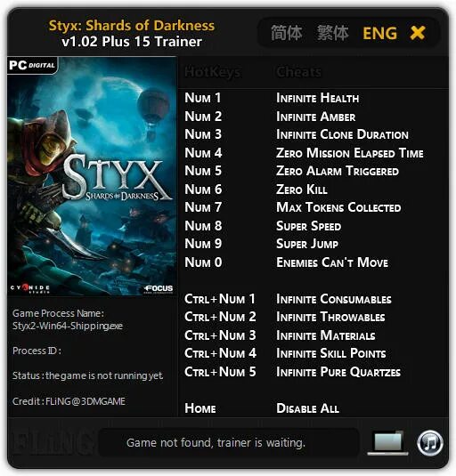
Task: Switch language to Simplified Chinese 简体
Action: click(286, 33)
